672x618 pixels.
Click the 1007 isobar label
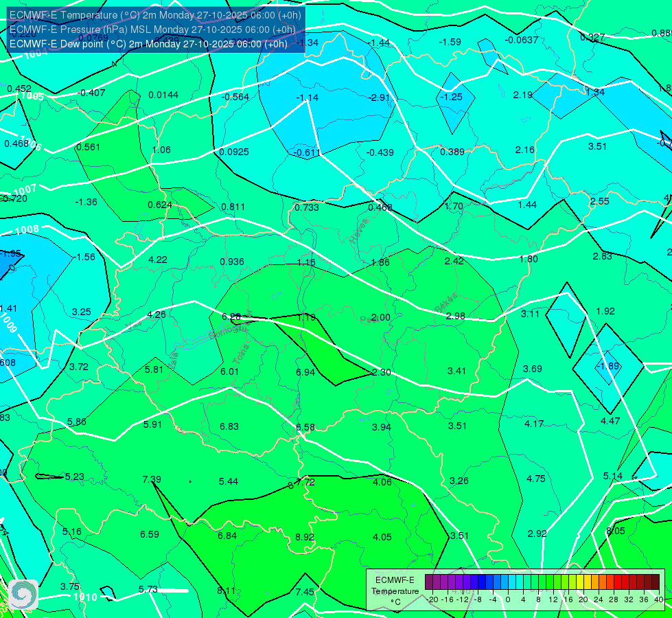[x=25, y=190]
